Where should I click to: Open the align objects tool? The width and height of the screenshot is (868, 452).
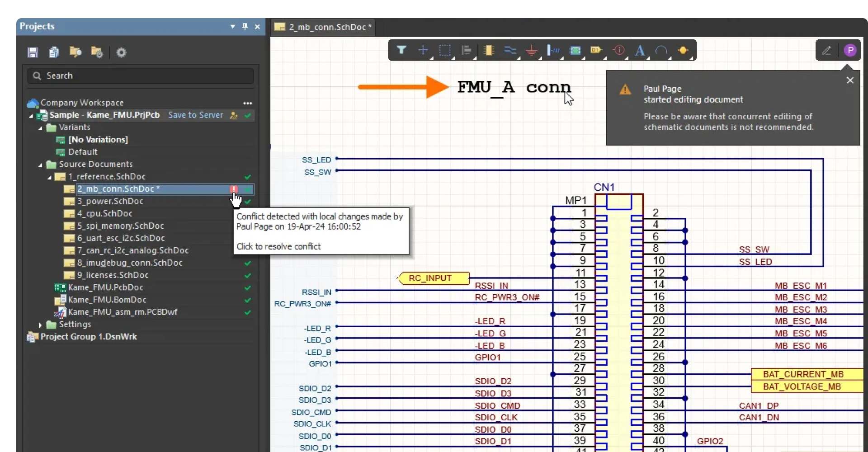click(467, 50)
